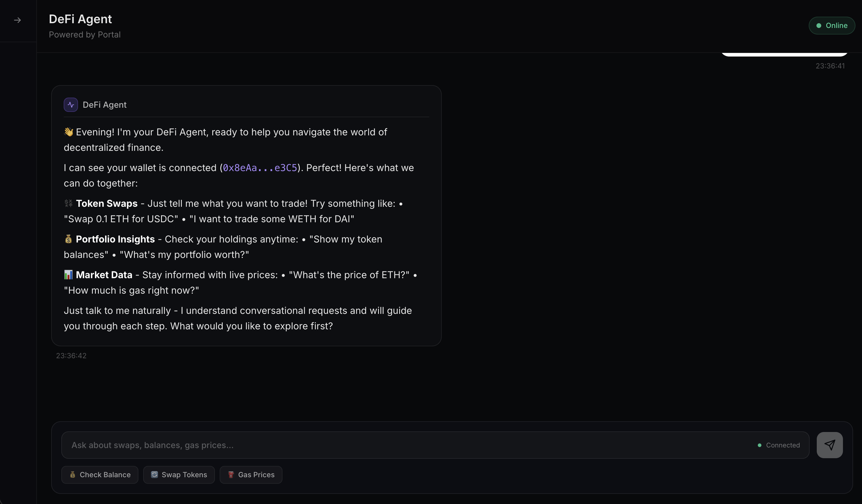Click the money bag icon beside Portfolio Insights
Screen dimensions: 862x504
coord(68,239)
